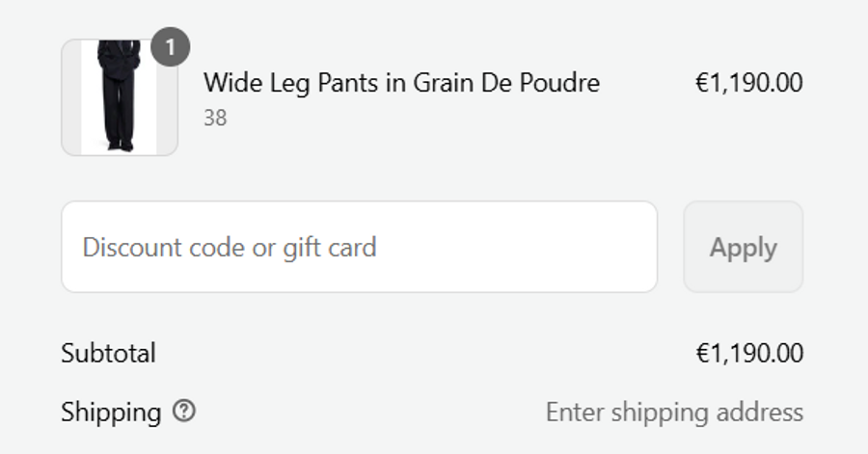The image size is (868, 454).
Task: Click the Subtotal label
Action: (x=108, y=353)
